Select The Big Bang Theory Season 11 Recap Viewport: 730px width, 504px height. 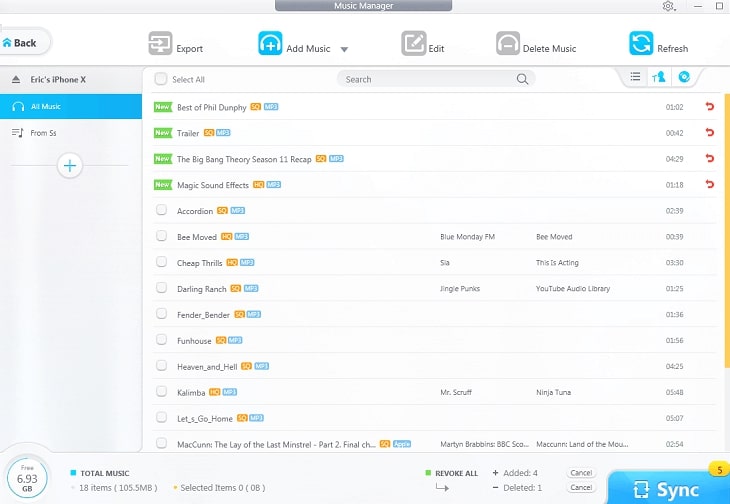point(244,159)
